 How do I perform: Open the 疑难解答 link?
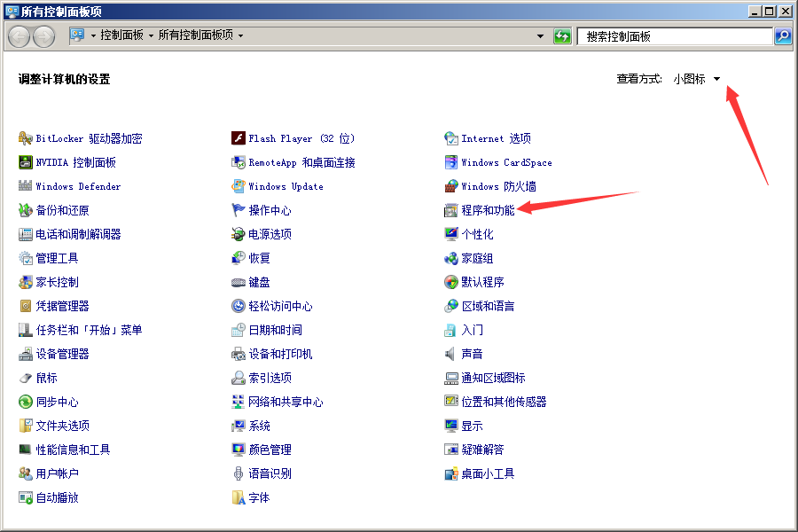[482, 450]
